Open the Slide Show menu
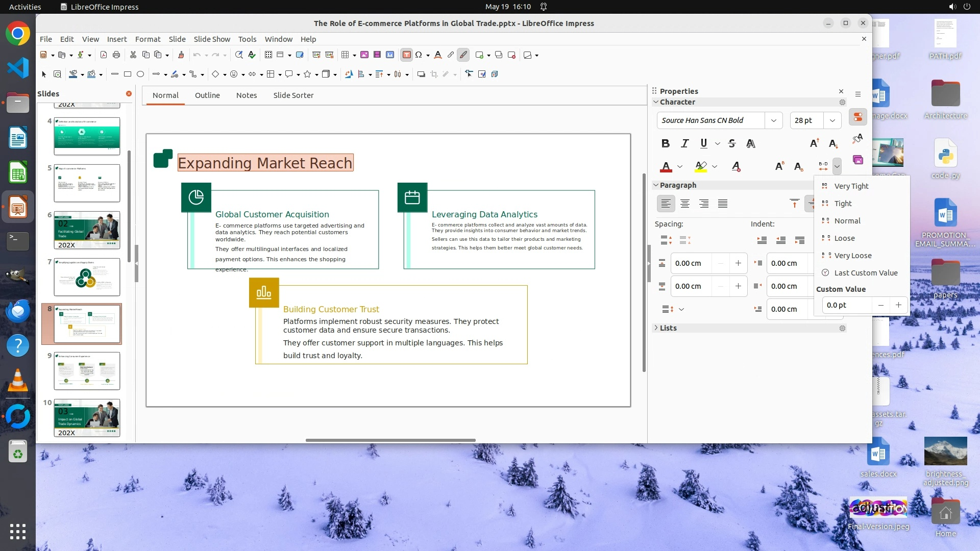The height and width of the screenshot is (551, 980). click(x=212, y=39)
